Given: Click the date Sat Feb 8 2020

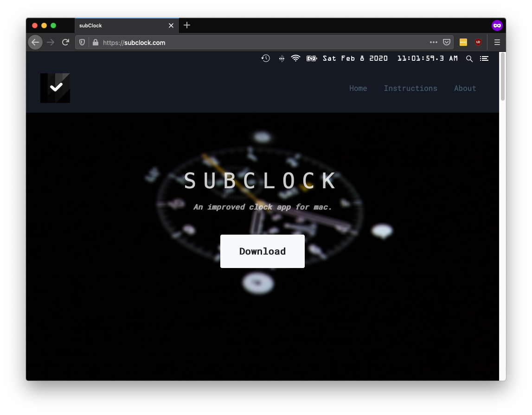Looking at the screenshot, I should point(355,58).
